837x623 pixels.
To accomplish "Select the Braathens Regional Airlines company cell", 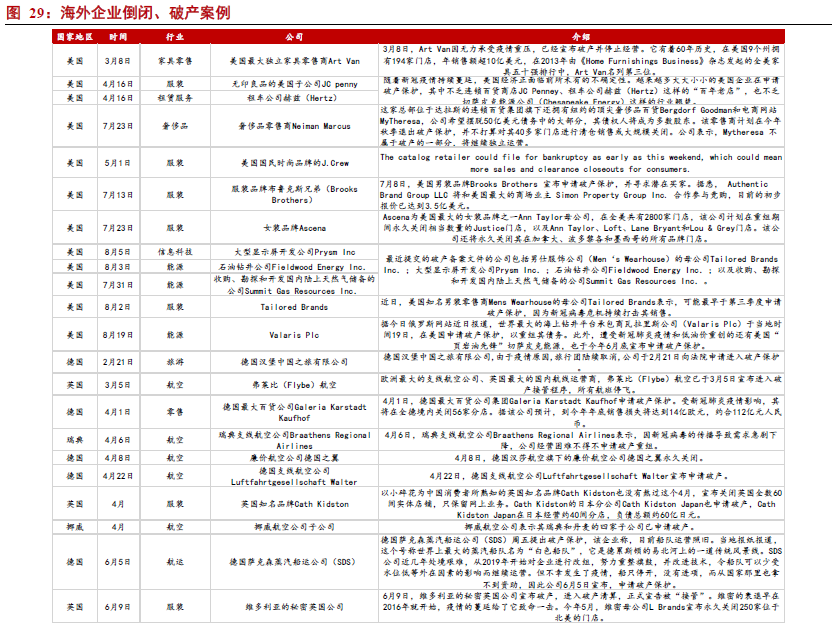I will [294, 440].
